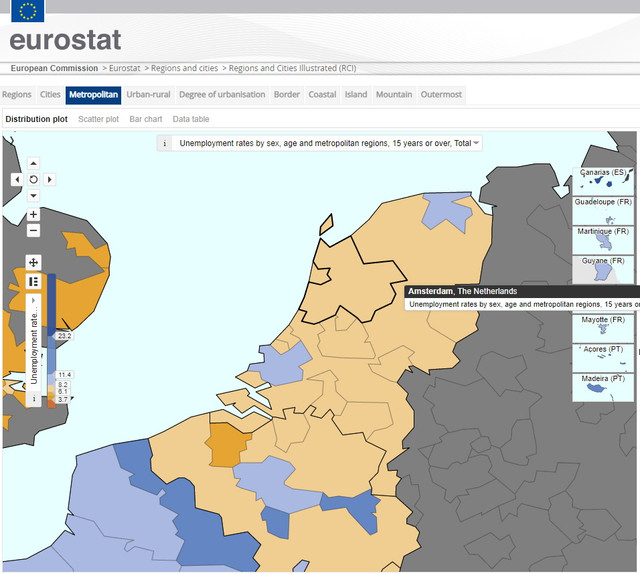Click the light blue region in northern Netherlands
The height and width of the screenshot is (574, 640).
tap(447, 210)
